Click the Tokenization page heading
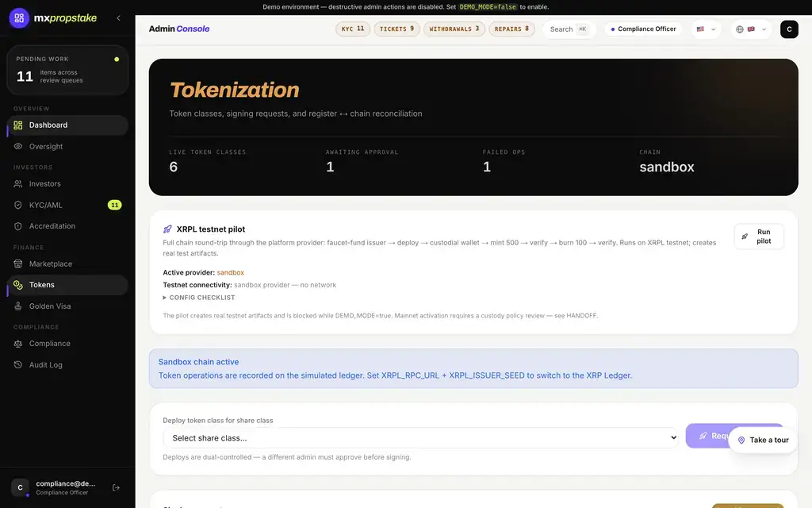Image resolution: width=812 pixels, height=508 pixels. 234,90
